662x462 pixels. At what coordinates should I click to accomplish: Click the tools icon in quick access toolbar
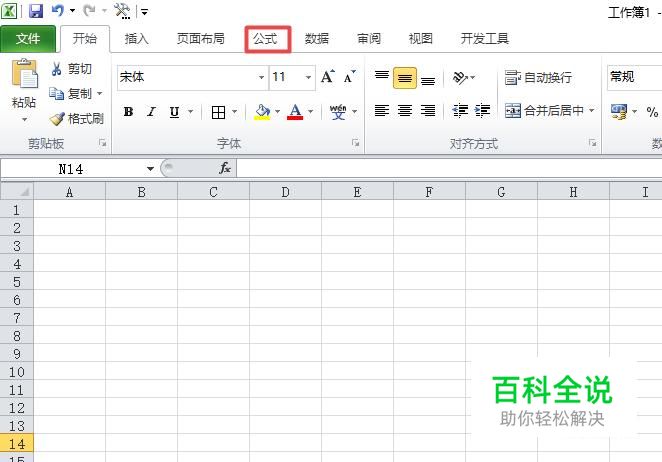pyautogui.click(x=122, y=11)
